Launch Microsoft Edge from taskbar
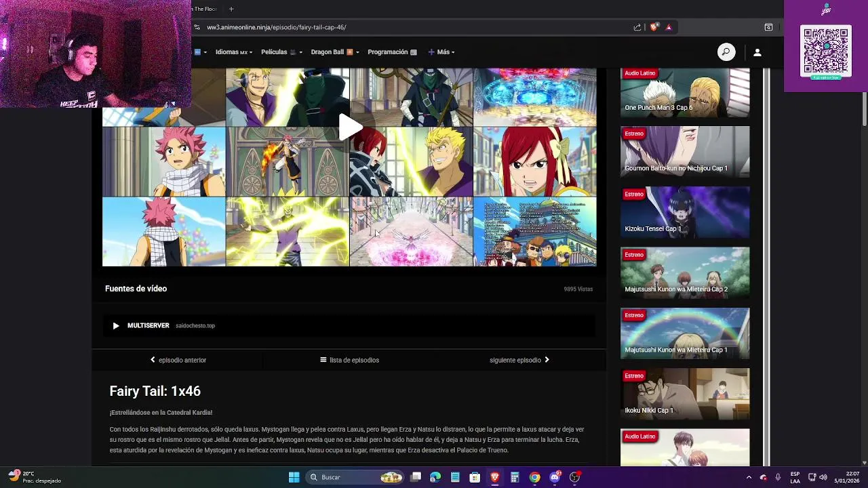This screenshot has height=488, width=868. [435, 477]
